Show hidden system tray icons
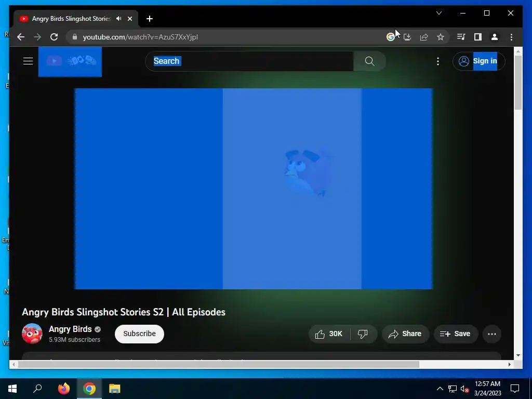Image resolution: width=532 pixels, height=399 pixels. (x=440, y=389)
